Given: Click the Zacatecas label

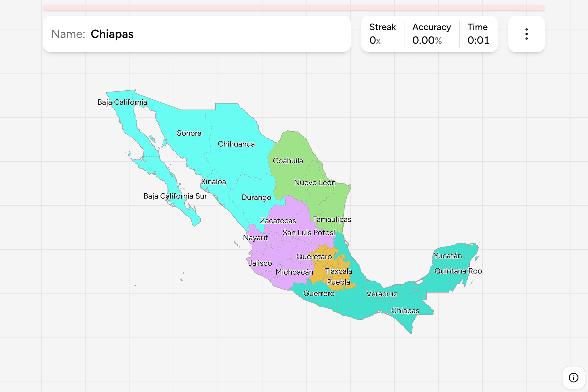Looking at the screenshot, I should point(278,221).
